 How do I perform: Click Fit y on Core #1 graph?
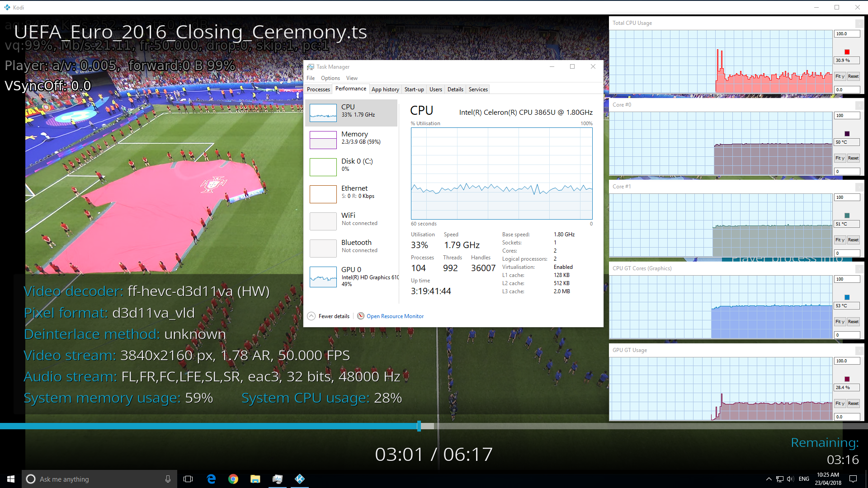click(x=840, y=240)
